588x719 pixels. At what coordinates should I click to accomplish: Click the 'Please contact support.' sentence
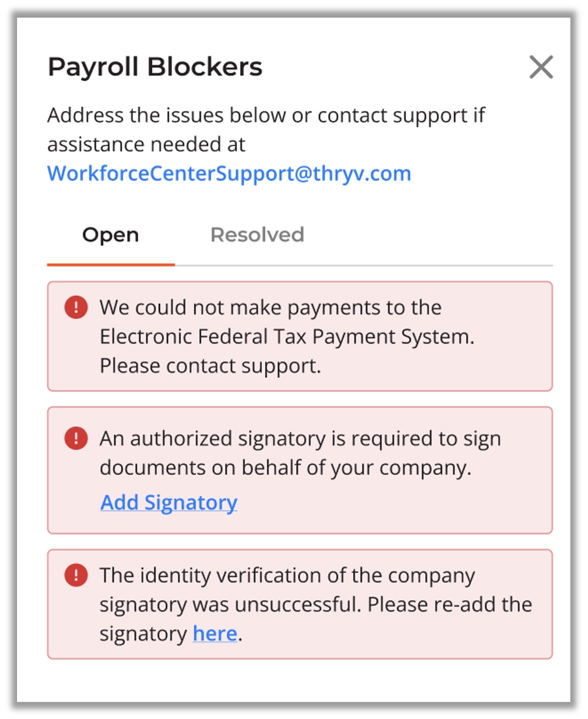point(210,366)
